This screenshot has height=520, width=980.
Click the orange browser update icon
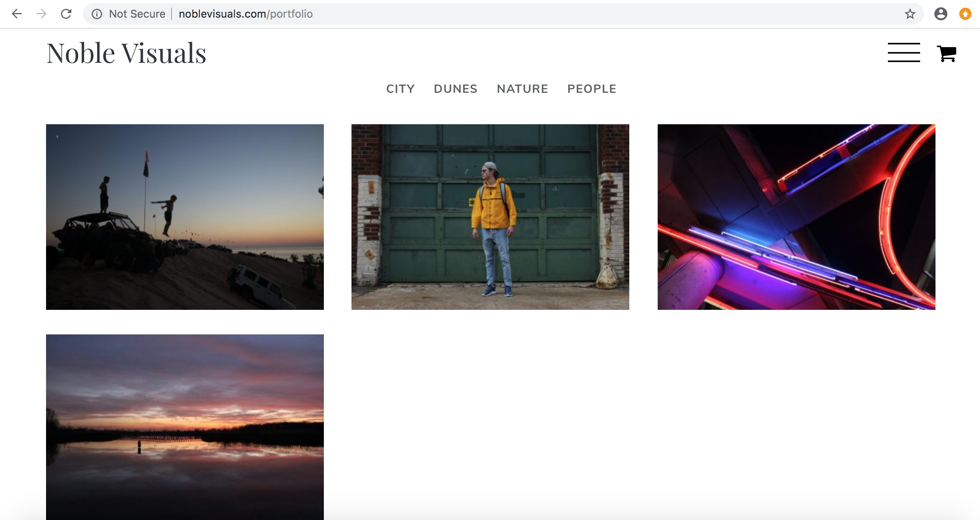965,14
